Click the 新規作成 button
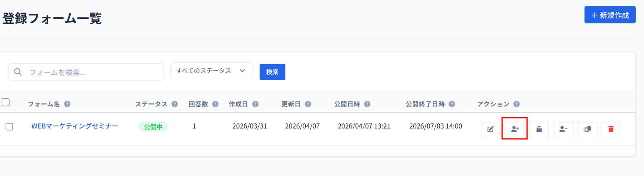Screen dimensions: 644x176 click(x=610, y=15)
